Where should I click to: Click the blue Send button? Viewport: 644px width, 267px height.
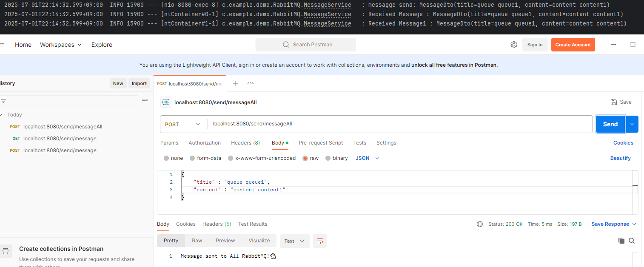610,124
